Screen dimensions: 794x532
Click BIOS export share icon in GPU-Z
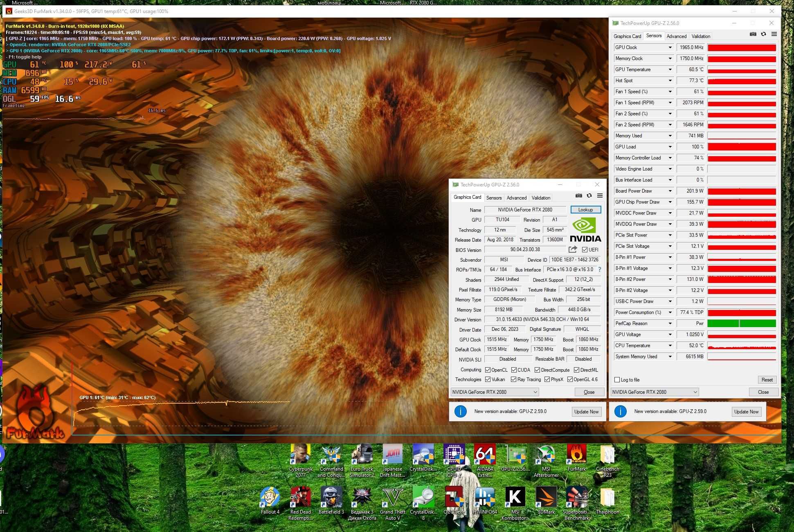pyautogui.click(x=573, y=249)
